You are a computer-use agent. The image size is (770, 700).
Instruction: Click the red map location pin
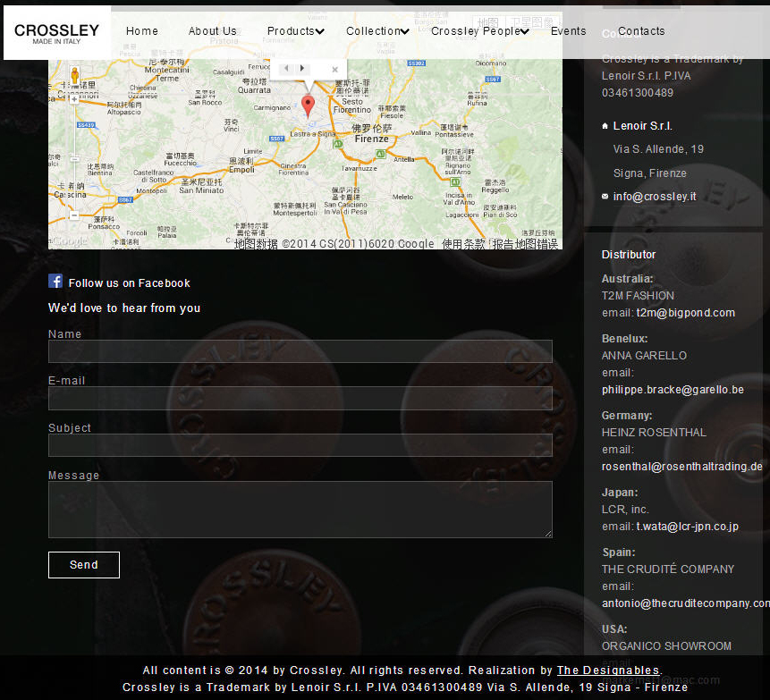[308, 106]
